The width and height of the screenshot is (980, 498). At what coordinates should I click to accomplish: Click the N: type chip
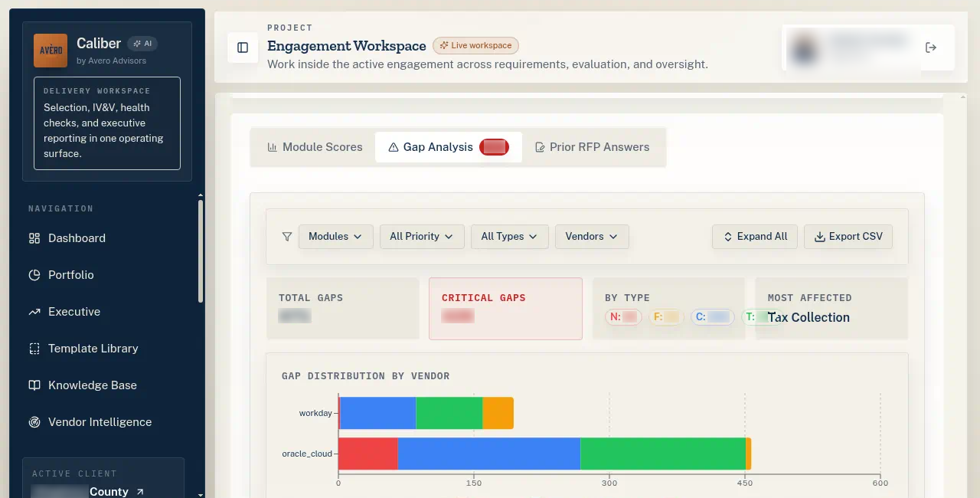tap(623, 316)
